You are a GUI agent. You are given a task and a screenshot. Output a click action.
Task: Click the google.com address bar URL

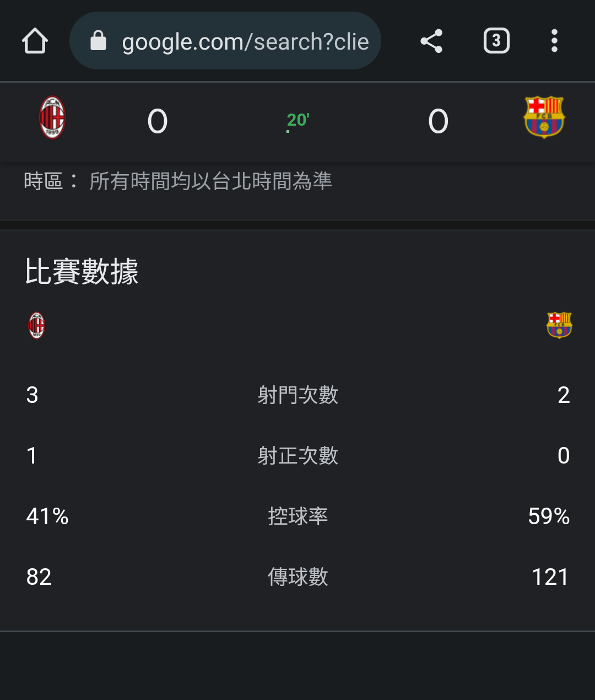(x=245, y=41)
